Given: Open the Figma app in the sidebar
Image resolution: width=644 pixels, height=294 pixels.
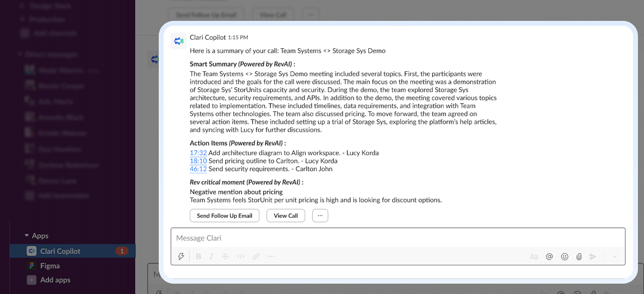Looking at the screenshot, I should pyautogui.click(x=50, y=266).
